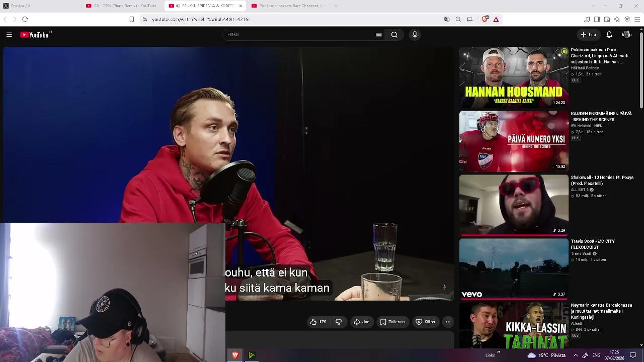Reload the page with browser refresh icon

(25, 19)
